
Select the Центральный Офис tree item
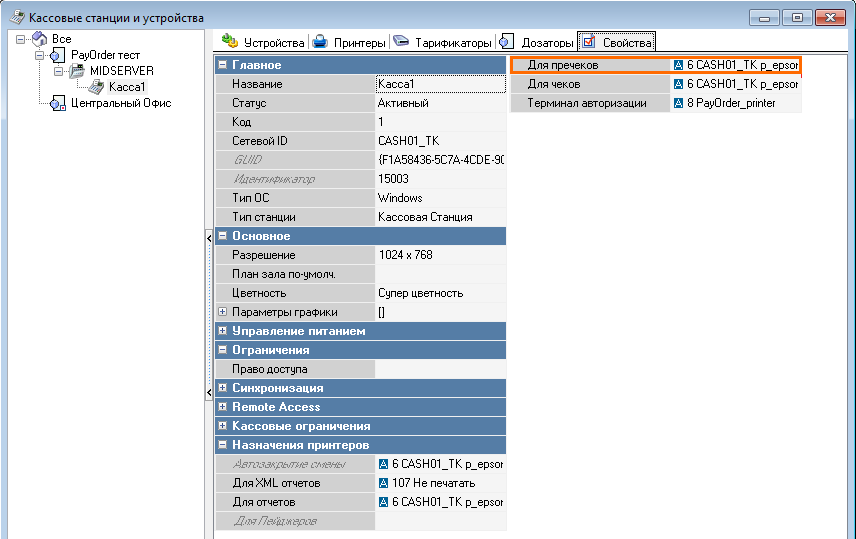coord(120,103)
